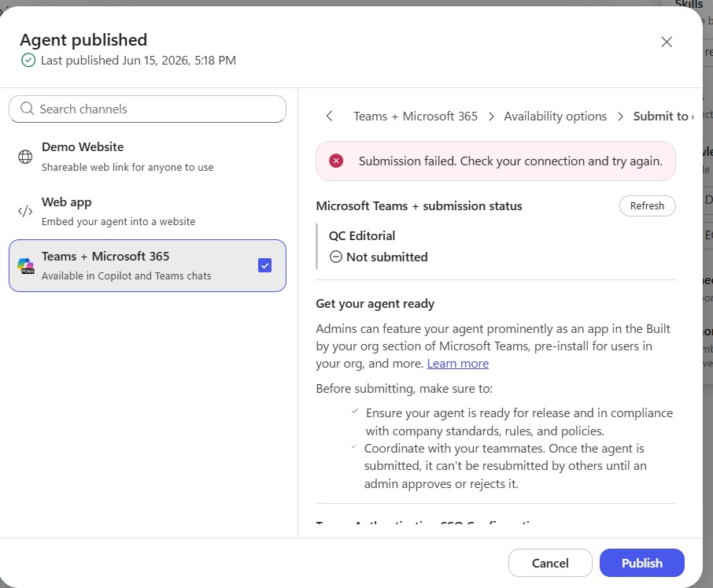
Task: Select the Web app channel
Action: point(147,212)
